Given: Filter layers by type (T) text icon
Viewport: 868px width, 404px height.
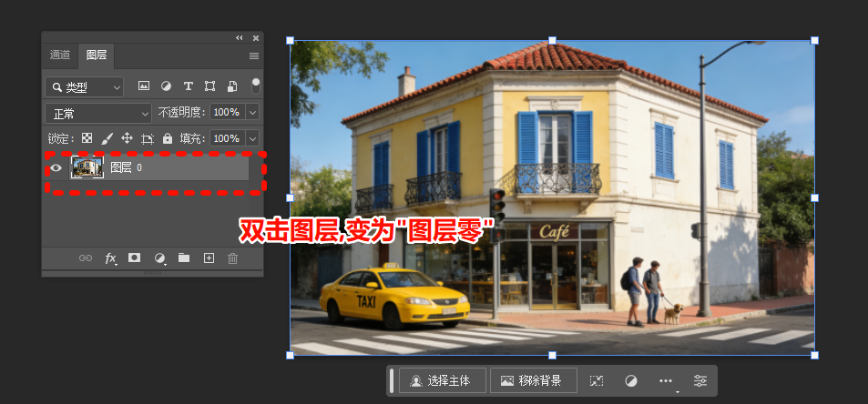Looking at the screenshot, I should point(189,86).
